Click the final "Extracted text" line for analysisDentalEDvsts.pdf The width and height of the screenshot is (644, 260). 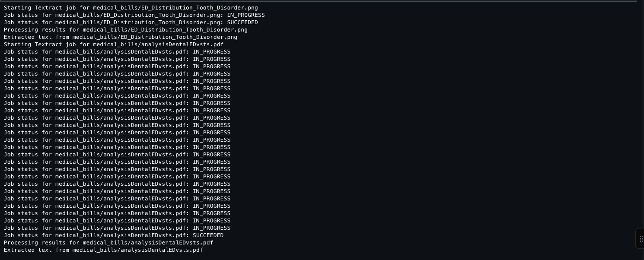click(x=103, y=250)
